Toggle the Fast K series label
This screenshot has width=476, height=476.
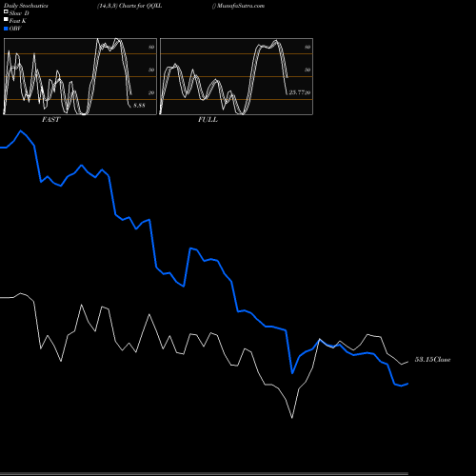pos(18,21)
